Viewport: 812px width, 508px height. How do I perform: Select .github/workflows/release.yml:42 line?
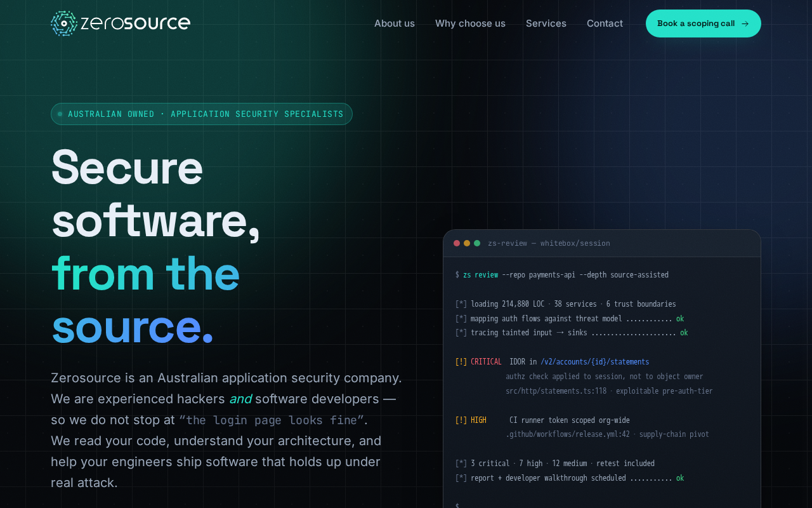click(x=607, y=434)
